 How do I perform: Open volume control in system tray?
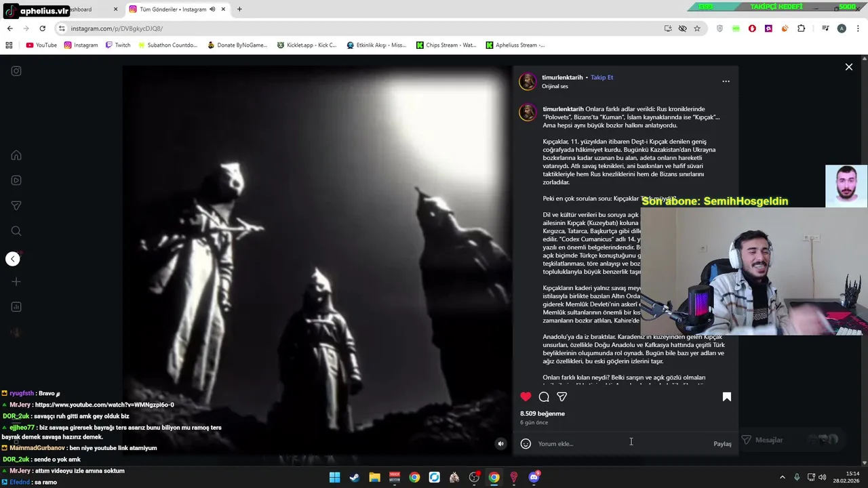point(823,477)
